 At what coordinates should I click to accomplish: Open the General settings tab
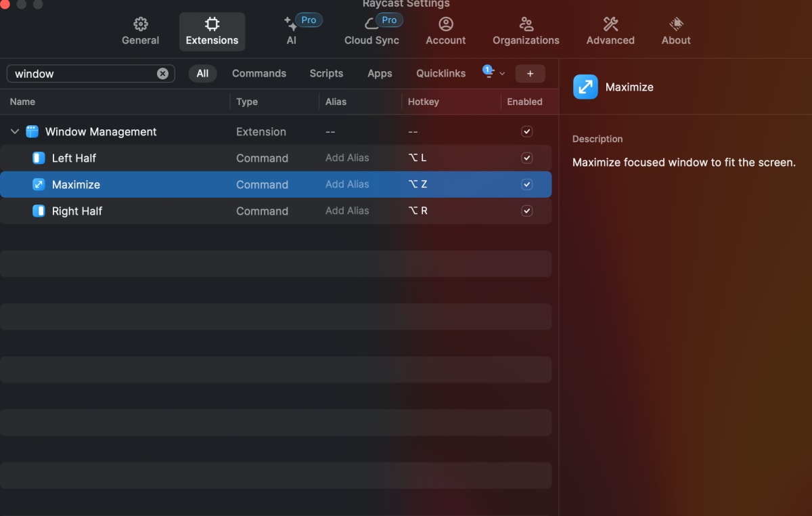click(140, 32)
